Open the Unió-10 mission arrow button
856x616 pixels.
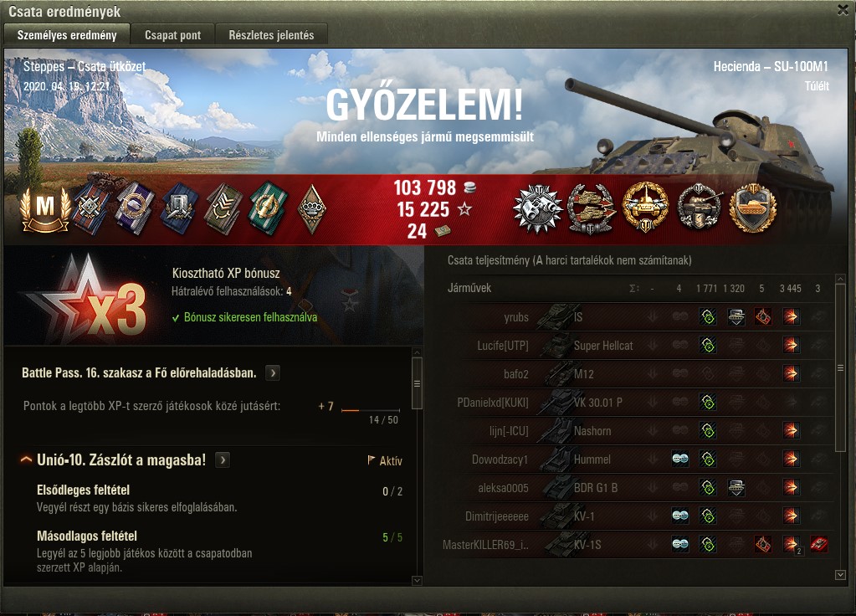223,459
